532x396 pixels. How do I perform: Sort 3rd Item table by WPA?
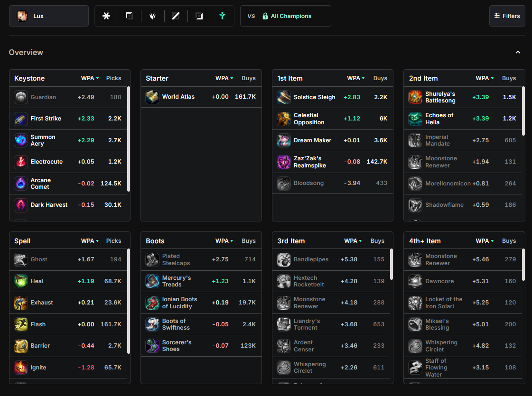tap(353, 241)
